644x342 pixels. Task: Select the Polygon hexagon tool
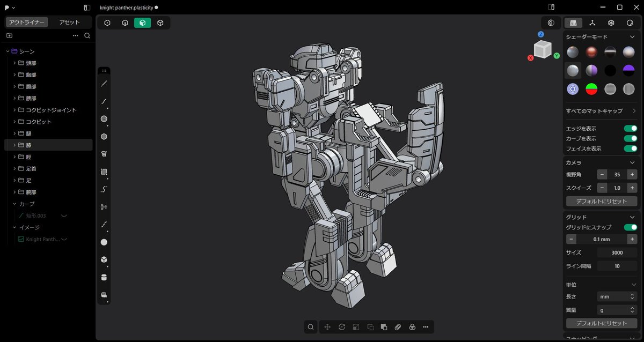tap(104, 137)
